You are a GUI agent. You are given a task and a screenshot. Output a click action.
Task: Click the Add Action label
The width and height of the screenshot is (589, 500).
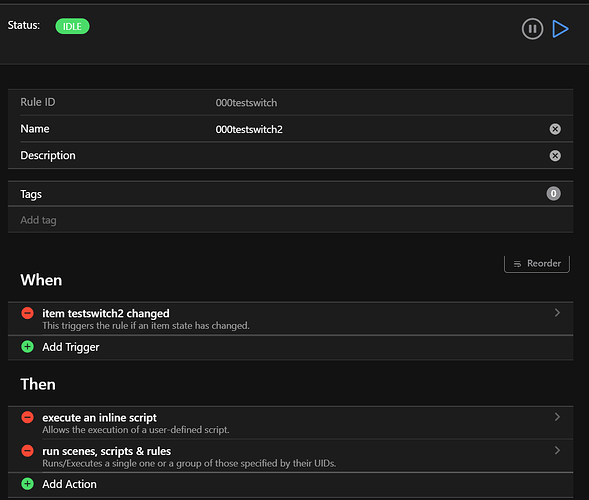coord(69,484)
